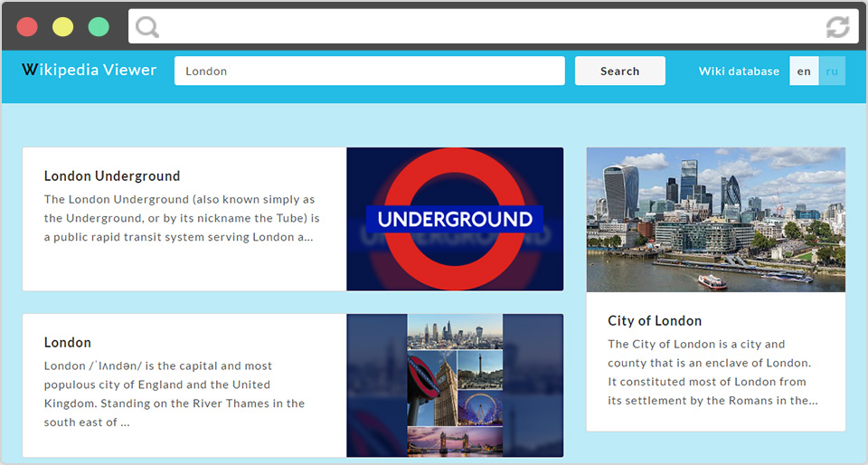This screenshot has width=868, height=465.
Task: Open the City of London skyline photo
Action: [x=716, y=219]
